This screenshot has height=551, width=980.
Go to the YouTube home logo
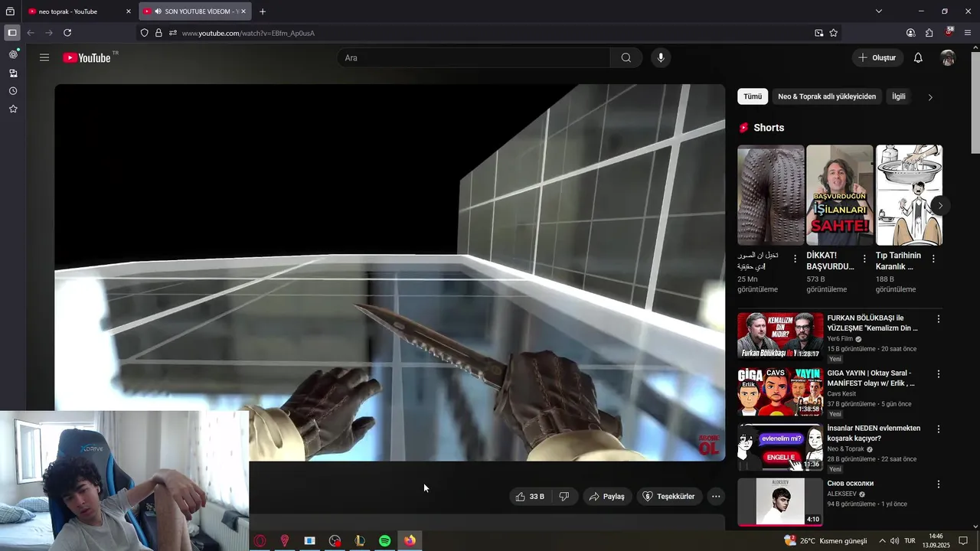click(x=87, y=57)
